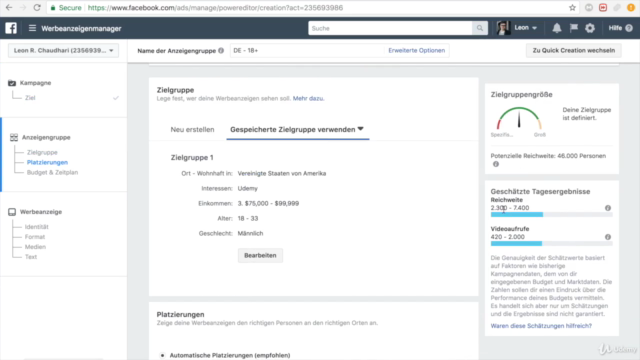Image resolution: width=640 pixels, height=360 pixels.
Task: Expand Gespeicherte Zielgruppe verwenden dropdown
Action: click(x=298, y=129)
